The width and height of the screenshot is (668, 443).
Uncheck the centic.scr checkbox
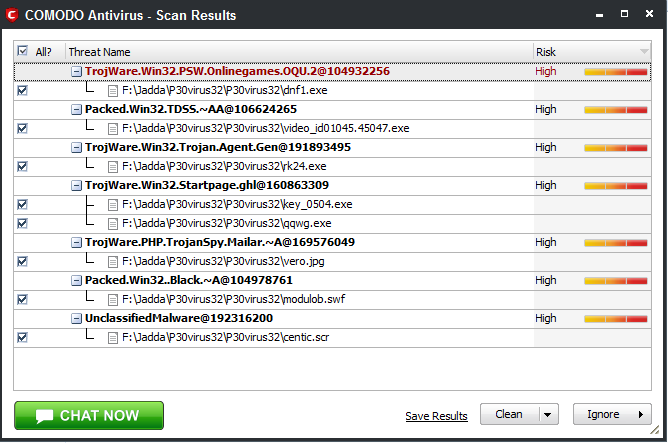(x=22, y=337)
